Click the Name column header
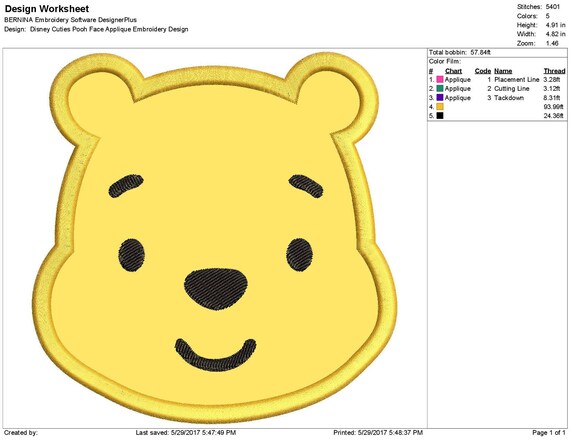Image resolution: width=570 pixels, height=440 pixels. coord(503,71)
